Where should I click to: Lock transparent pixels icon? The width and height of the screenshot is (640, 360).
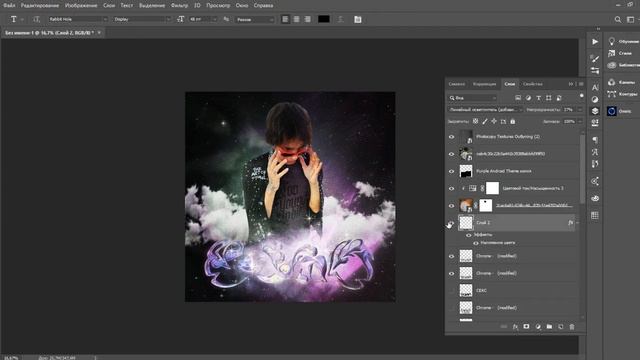tap(476, 121)
